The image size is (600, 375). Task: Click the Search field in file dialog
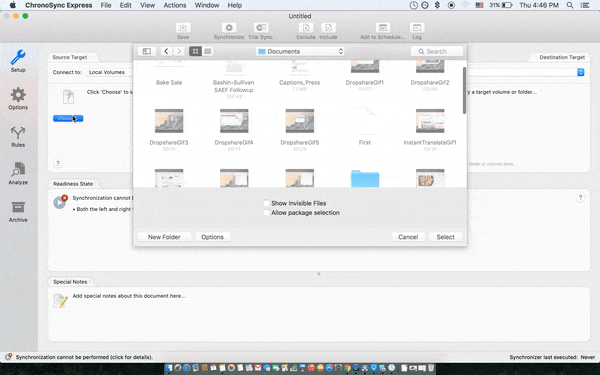437,51
